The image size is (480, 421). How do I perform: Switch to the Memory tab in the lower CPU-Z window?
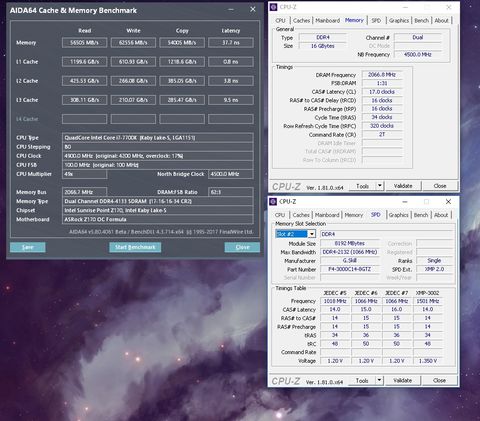point(353,215)
